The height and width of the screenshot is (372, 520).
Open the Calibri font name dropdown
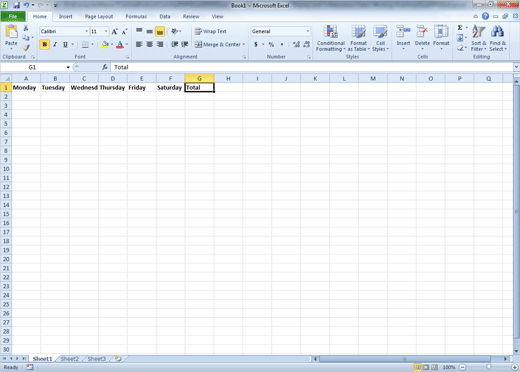(x=87, y=31)
